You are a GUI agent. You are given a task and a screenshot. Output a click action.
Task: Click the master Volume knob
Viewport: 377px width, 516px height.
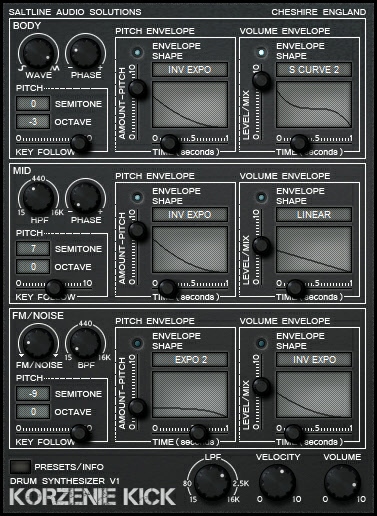(342, 481)
